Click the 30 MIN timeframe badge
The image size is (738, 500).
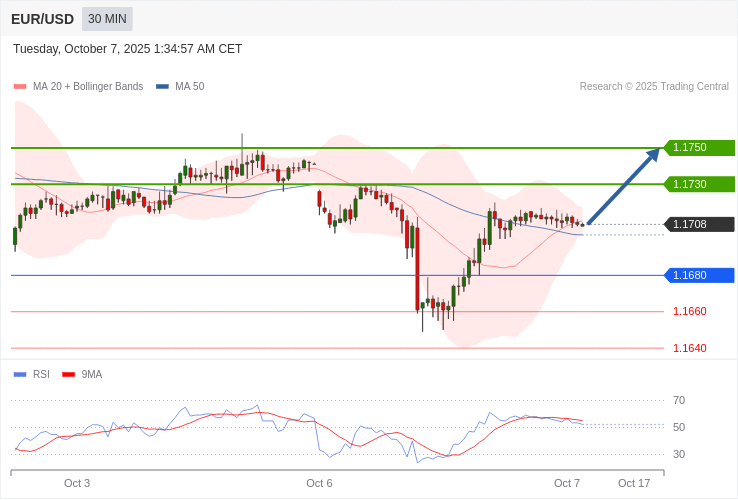107,19
